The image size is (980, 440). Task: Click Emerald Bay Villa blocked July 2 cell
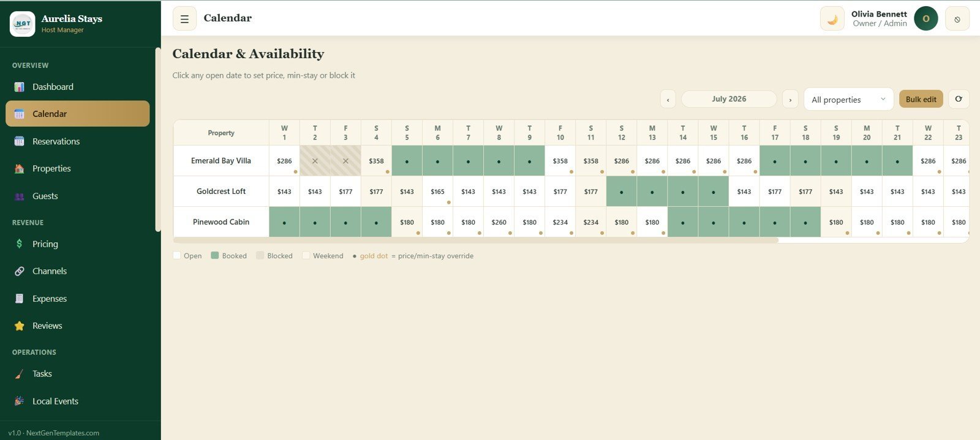pyautogui.click(x=315, y=161)
